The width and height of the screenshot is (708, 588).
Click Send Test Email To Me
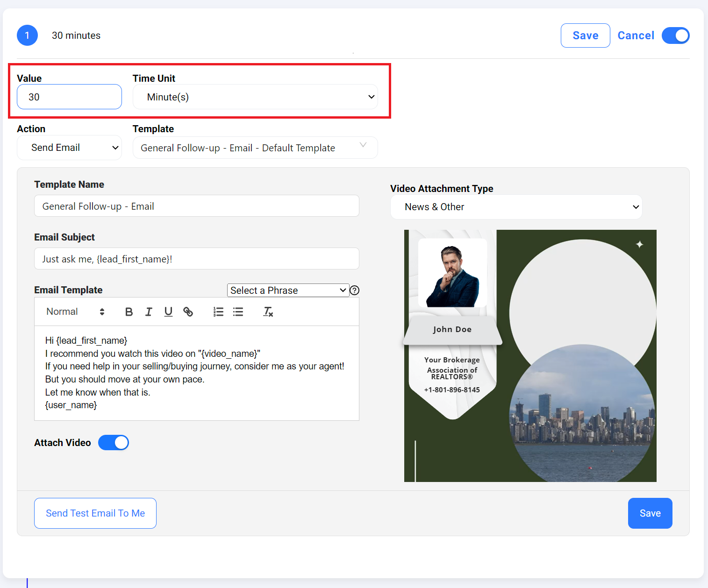(95, 513)
